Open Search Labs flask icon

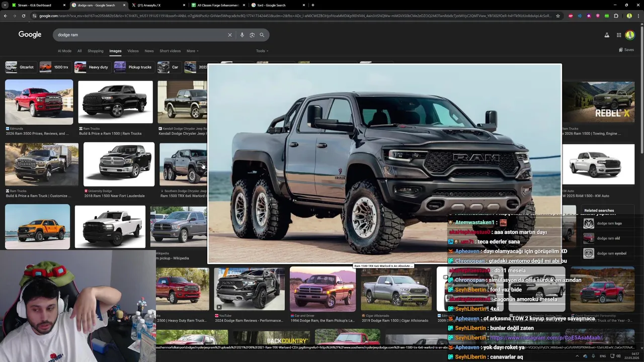point(607,35)
